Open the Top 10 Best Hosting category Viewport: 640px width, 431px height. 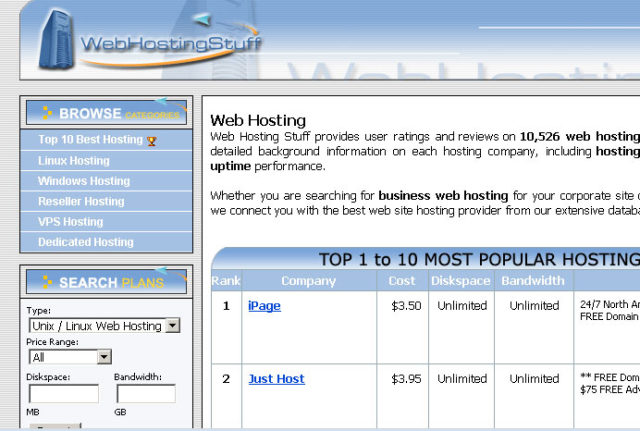(90, 140)
